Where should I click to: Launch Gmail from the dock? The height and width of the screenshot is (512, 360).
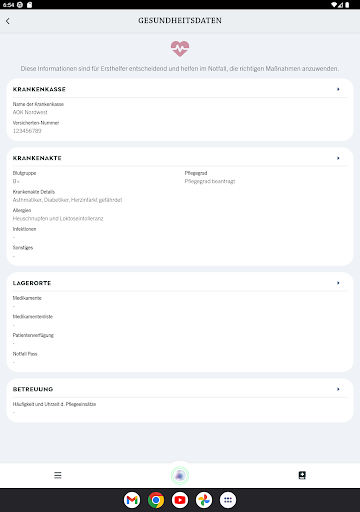pos(132,500)
